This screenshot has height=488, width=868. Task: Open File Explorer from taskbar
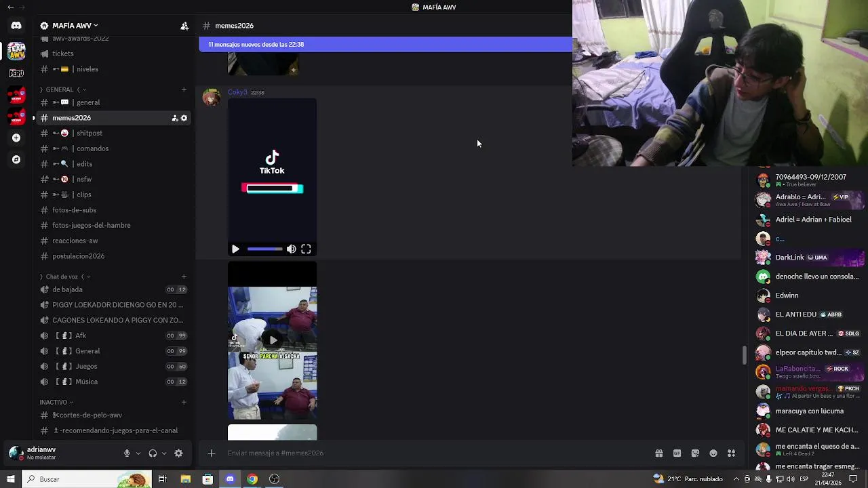click(185, 479)
